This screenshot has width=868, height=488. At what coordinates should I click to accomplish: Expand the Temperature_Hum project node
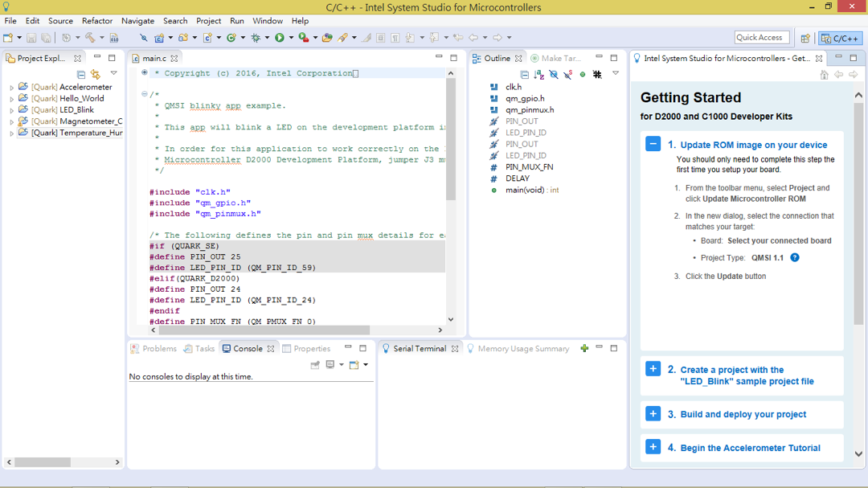(x=11, y=133)
